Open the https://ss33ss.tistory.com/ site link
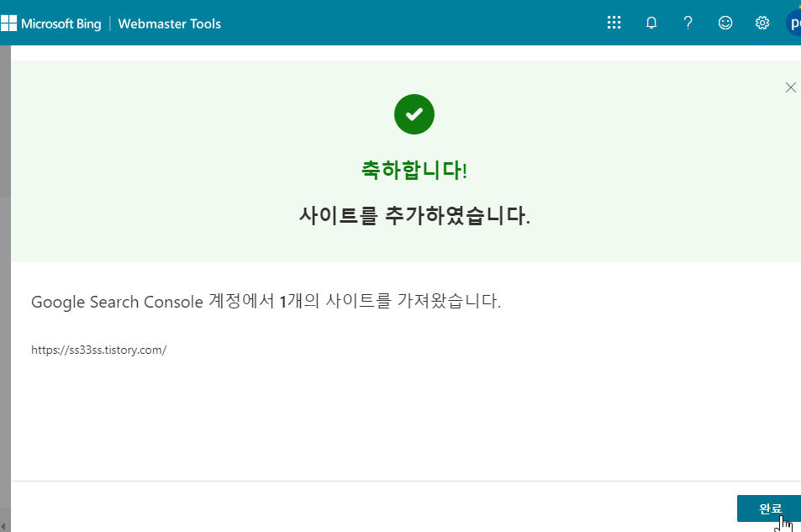 coord(98,350)
